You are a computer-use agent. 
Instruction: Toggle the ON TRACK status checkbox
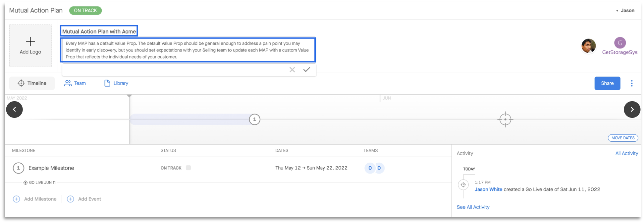pyautogui.click(x=188, y=168)
